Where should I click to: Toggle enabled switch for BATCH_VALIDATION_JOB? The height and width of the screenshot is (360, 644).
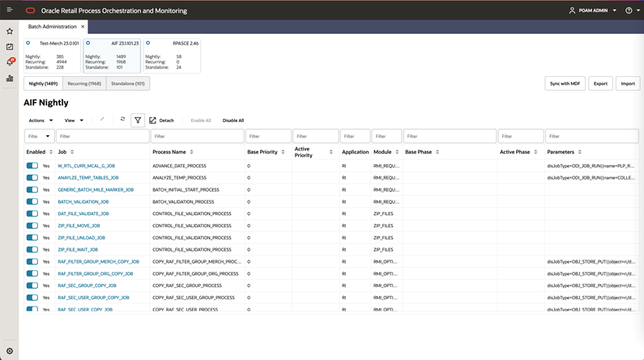32,201
